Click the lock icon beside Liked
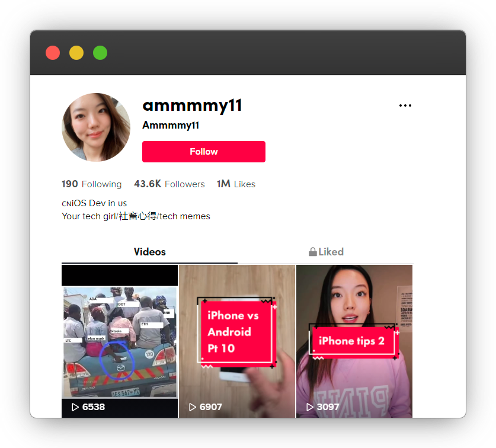The image size is (496, 448). (x=312, y=252)
